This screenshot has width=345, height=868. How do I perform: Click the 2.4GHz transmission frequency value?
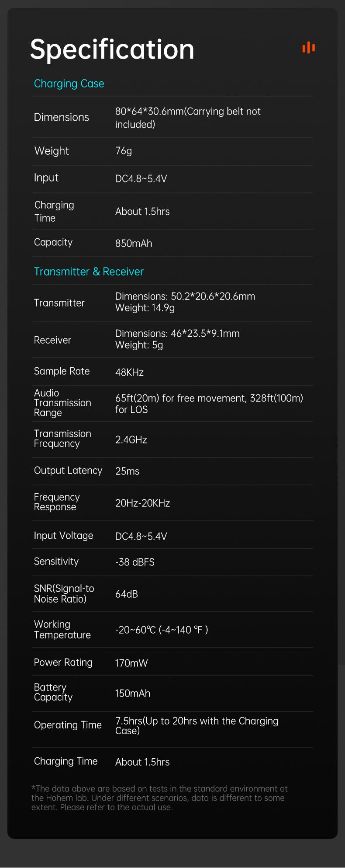131,439
